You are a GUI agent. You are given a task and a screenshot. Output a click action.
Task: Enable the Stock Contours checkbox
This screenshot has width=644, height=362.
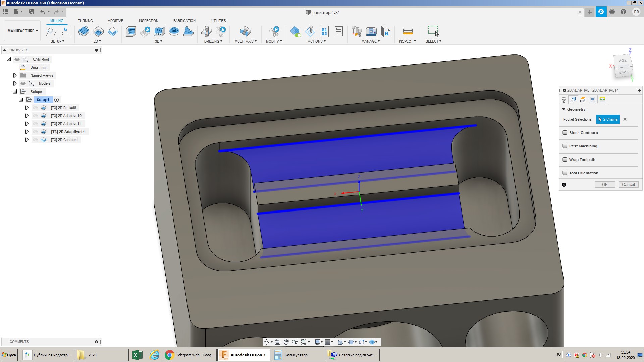(565, 133)
